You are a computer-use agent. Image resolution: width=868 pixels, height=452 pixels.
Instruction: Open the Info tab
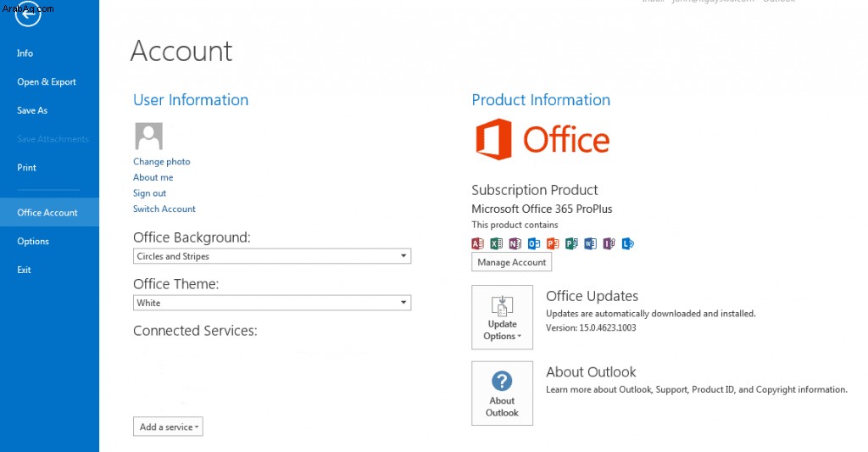tap(25, 53)
